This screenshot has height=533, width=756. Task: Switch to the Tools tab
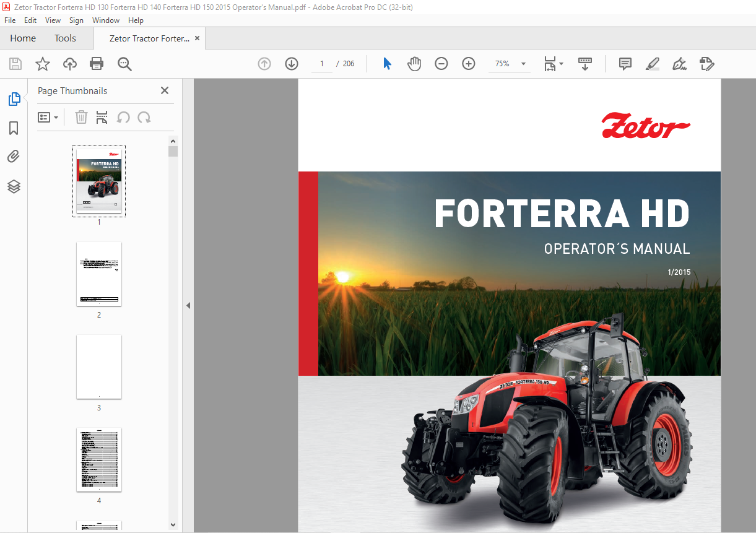pos(65,38)
